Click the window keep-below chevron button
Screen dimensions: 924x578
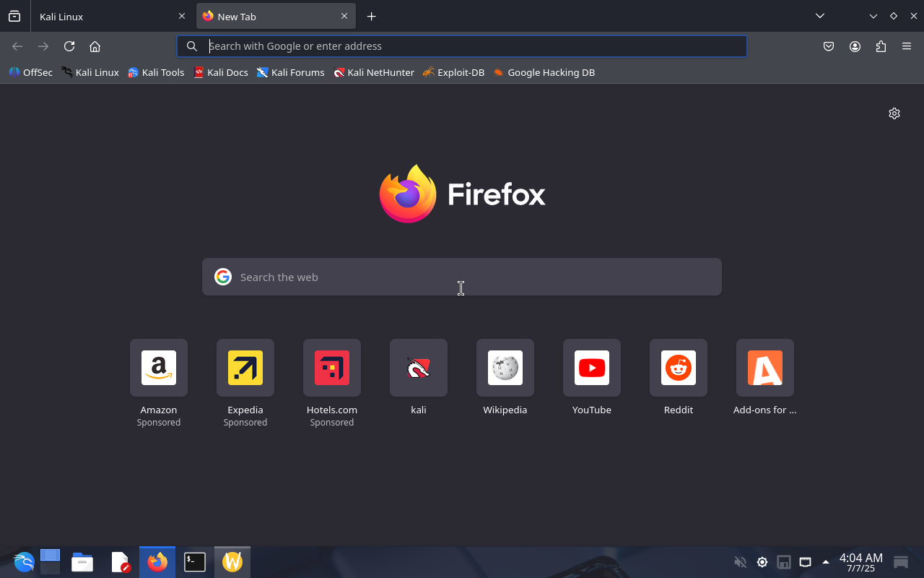pos(873,16)
